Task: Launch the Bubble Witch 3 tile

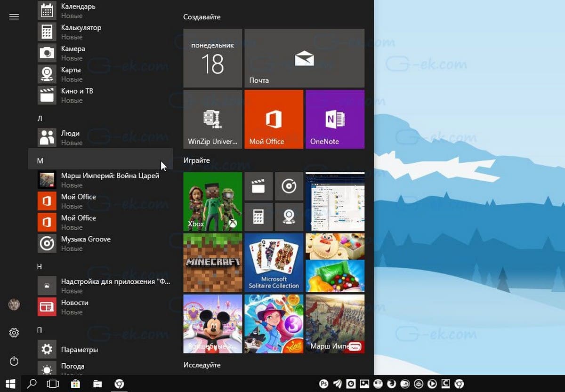Action: [x=274, y=324]
